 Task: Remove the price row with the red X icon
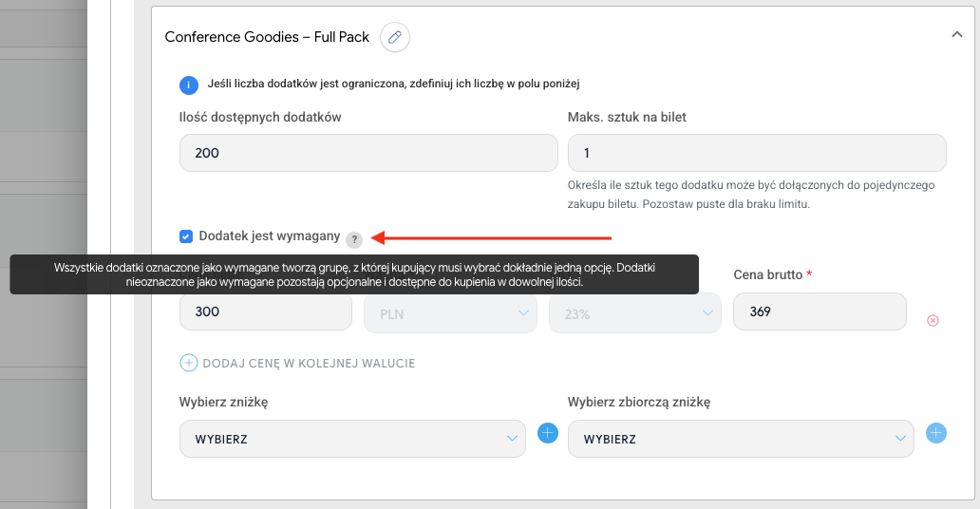pos(933,321)
